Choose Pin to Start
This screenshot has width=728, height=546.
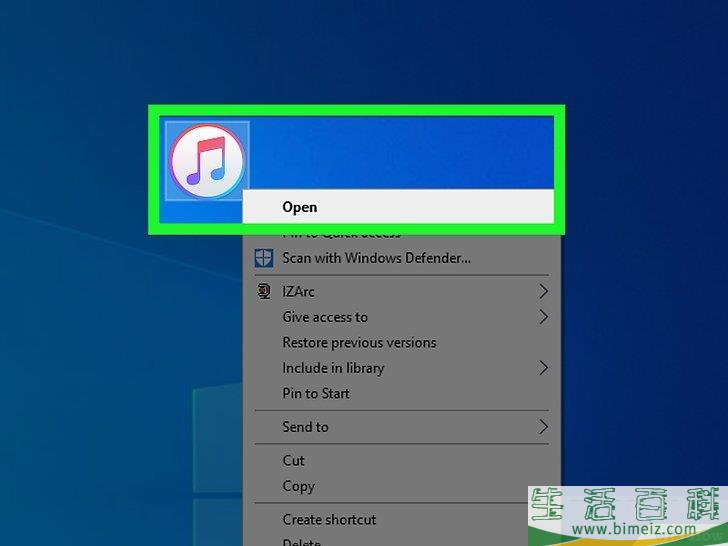coord(402,394)
